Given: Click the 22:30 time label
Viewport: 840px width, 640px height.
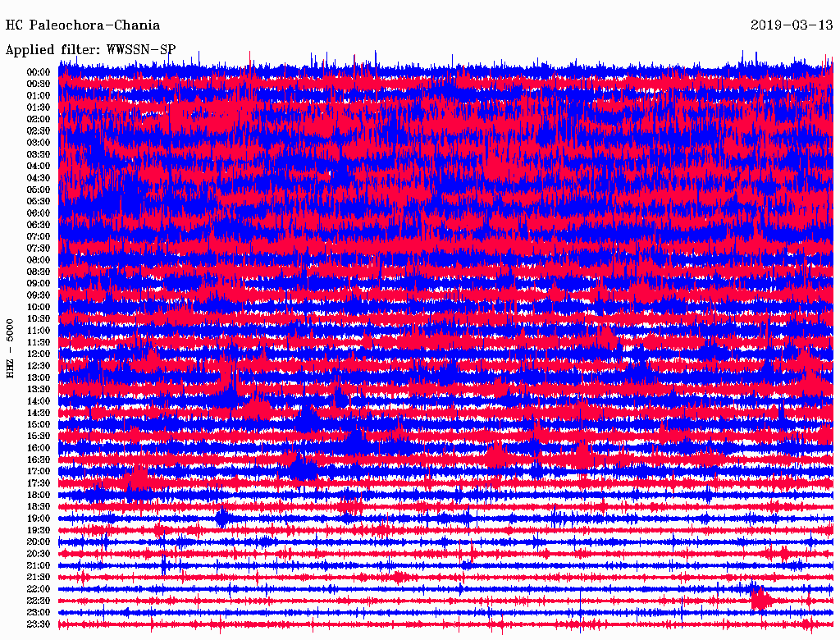Looking at the screenshot, I should [x=39, y=601].
